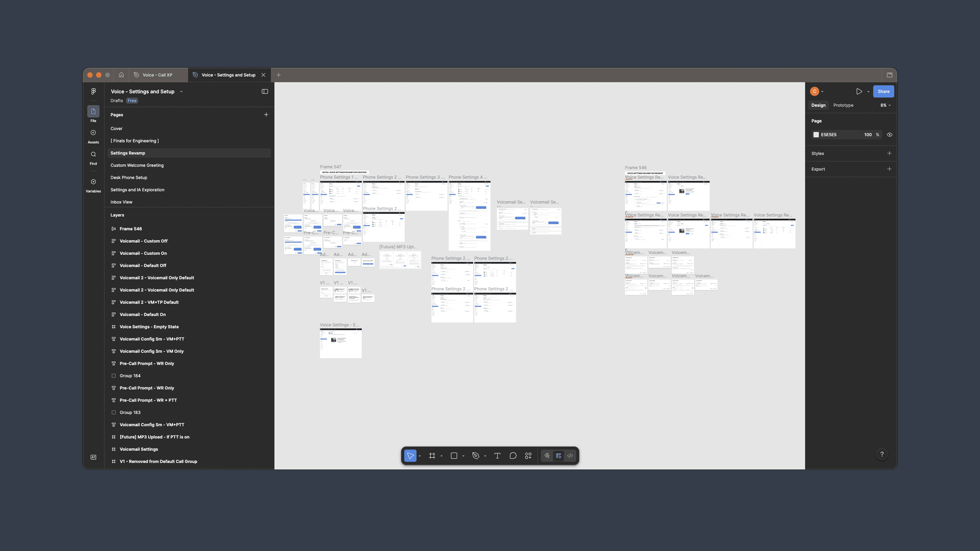This screenshot has height=551, width=980.
Task: Add a new page
Action: [266, 115]
